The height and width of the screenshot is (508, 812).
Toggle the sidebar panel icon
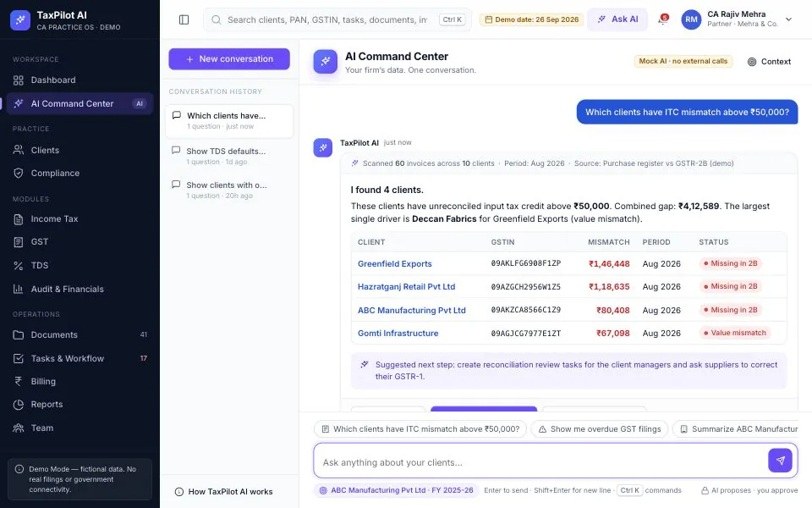(x=184, y=19)
